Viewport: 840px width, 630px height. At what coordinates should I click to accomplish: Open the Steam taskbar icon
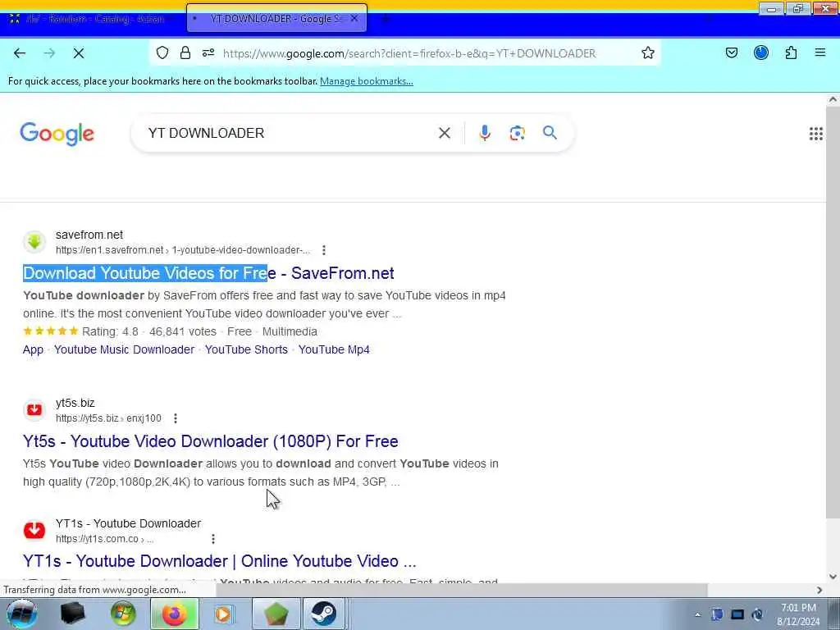(324, 614)
